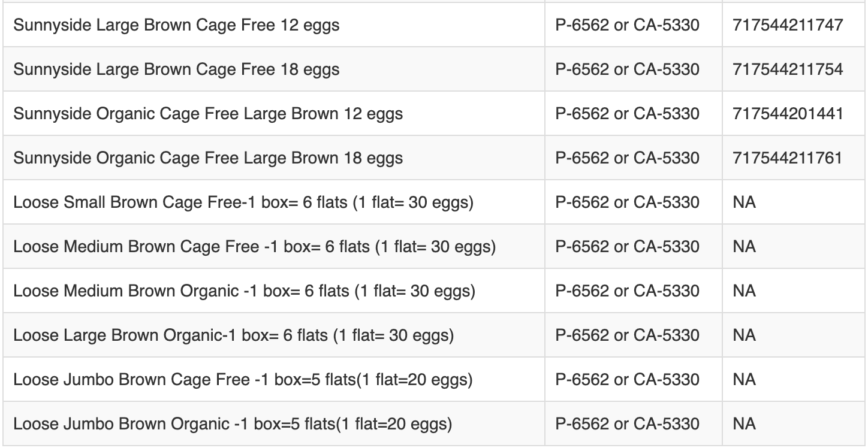
Task: Select UPC code 717544211754
Action: 788,69
